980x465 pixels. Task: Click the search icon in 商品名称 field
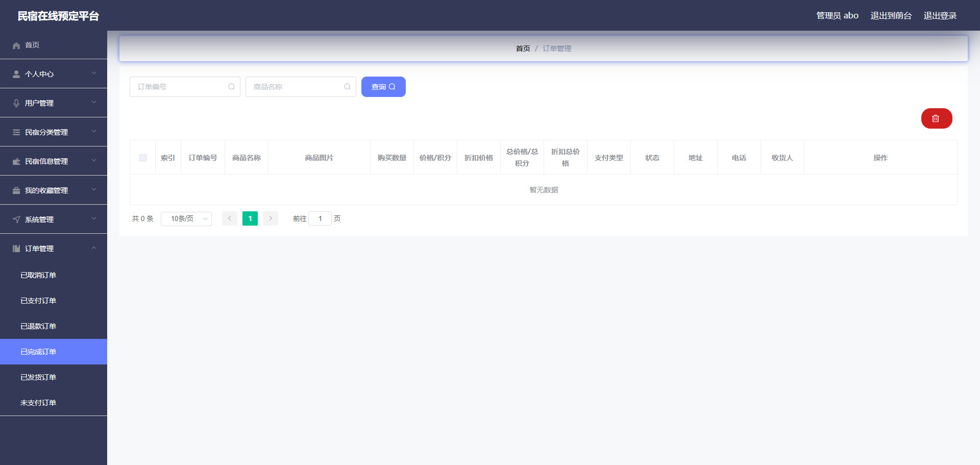347,87
